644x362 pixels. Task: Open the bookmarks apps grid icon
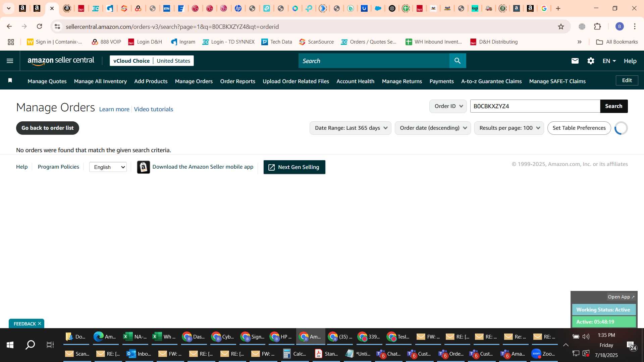point(11,42)
